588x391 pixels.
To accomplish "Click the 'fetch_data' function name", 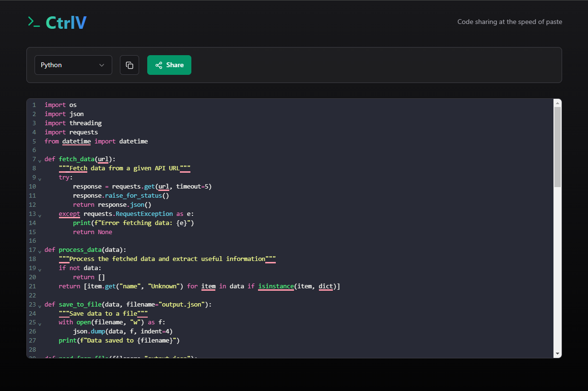I will click(x=77, y=159).
